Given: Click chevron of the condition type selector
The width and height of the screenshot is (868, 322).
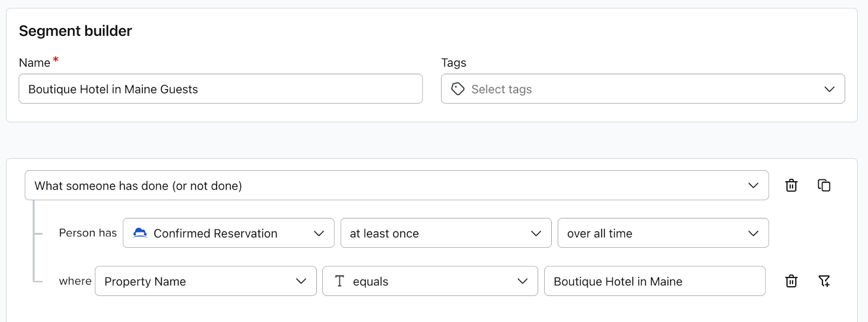Looking at the screenshot, I should tap(753, 185).
